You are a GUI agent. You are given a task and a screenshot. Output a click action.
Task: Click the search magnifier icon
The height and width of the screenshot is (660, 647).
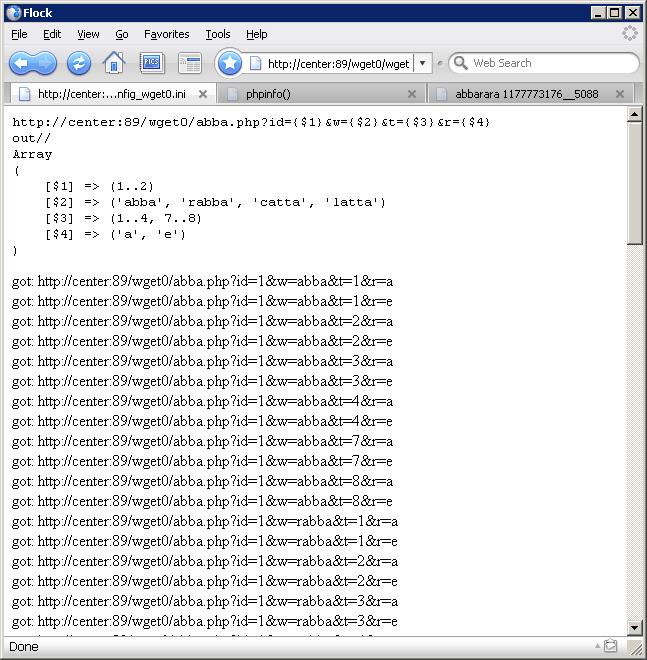click(460, 63)
